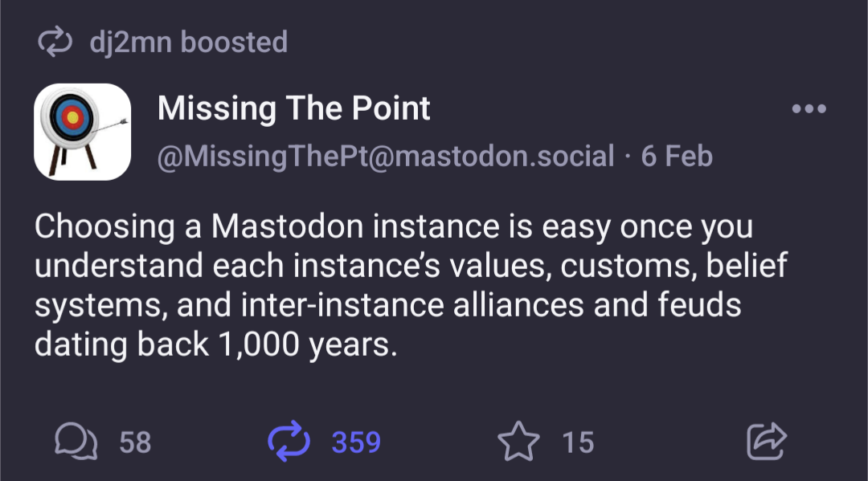Undo boost using the highlighted boost icon
Viewport: 868px width, 481px height.
point(289,441)
